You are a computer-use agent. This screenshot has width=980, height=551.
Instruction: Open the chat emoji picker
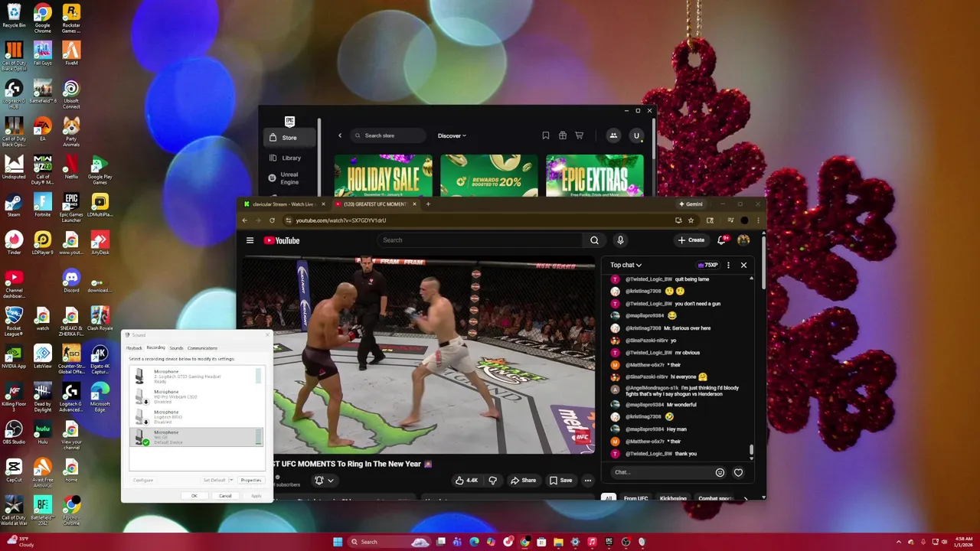tap(720, 472)
